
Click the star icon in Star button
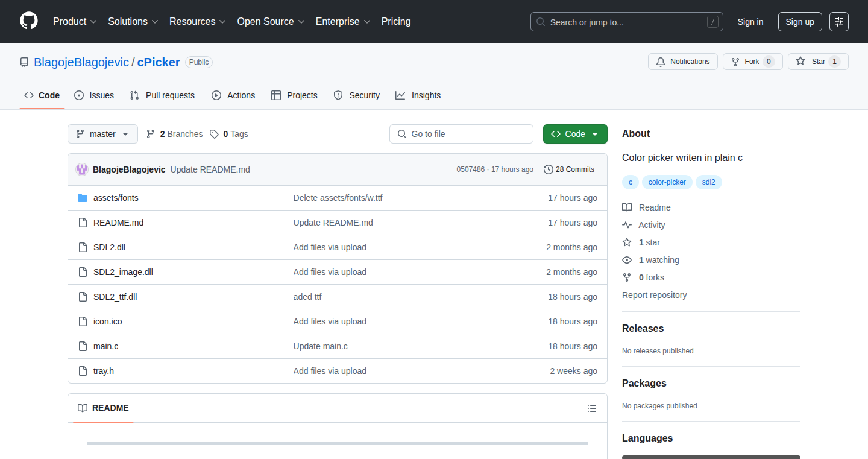click(x=800, y=62)
